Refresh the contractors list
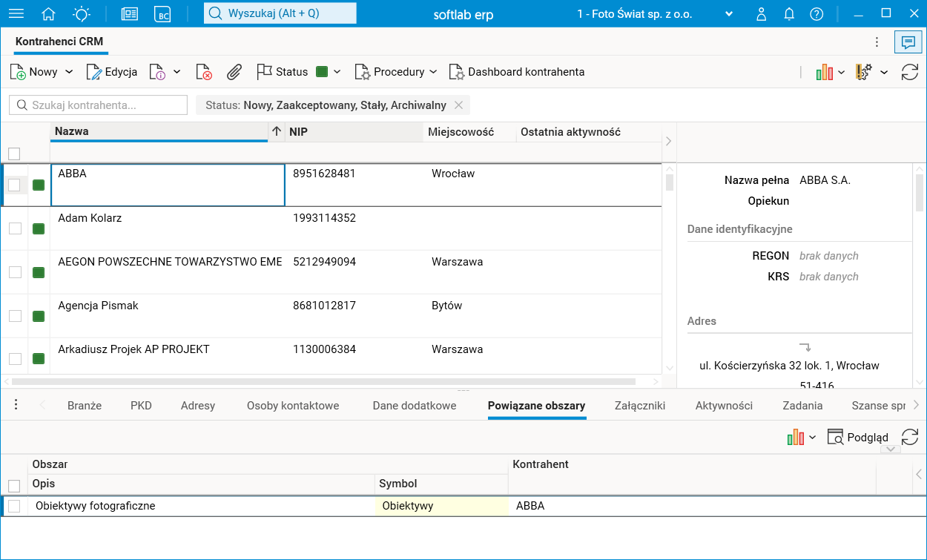 point(909,72)
